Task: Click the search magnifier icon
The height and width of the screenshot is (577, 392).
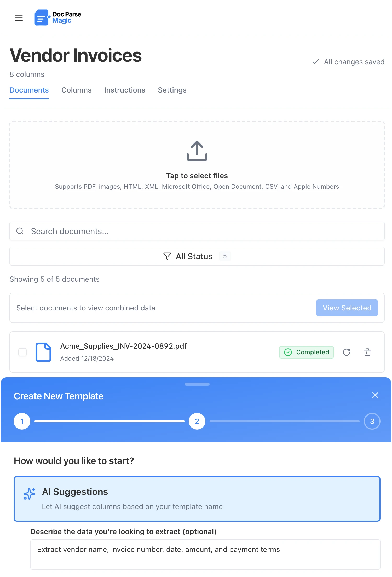Action: [20, 231]
